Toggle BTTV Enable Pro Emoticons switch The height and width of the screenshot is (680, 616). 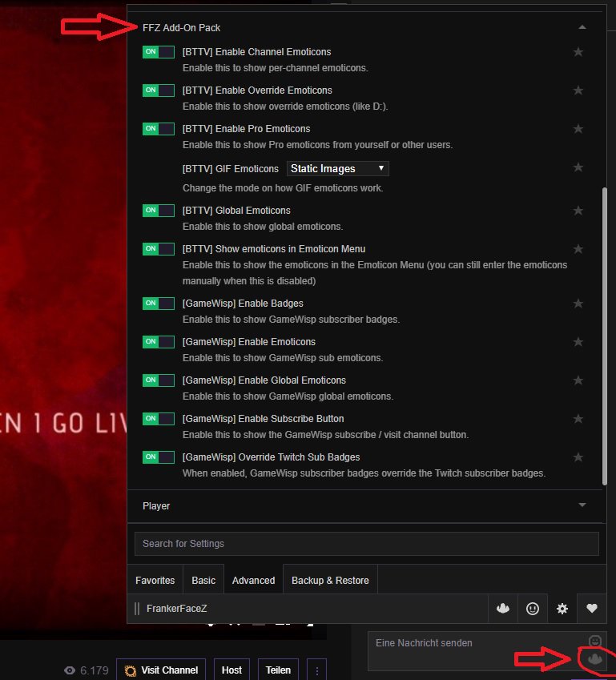(159, 129)
